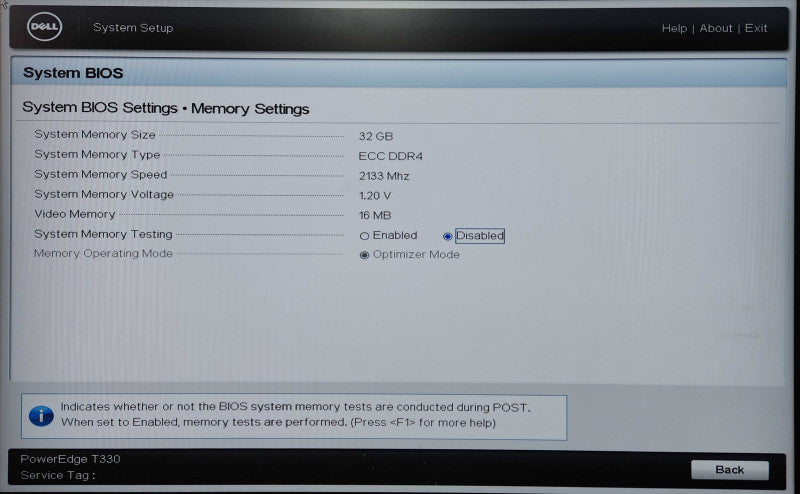
Task: Click the Exit link
Action: [756, 29]
